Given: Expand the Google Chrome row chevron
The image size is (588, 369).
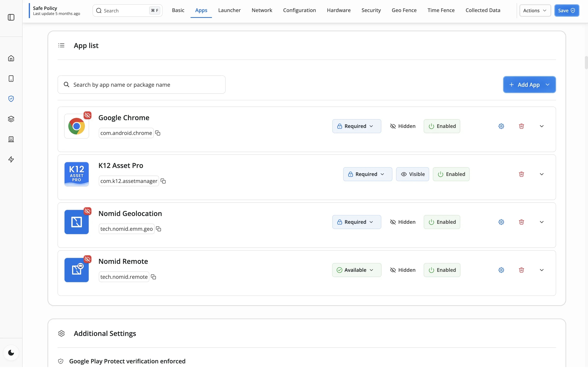Looking at the screenshot, I should tap(541, 126).
